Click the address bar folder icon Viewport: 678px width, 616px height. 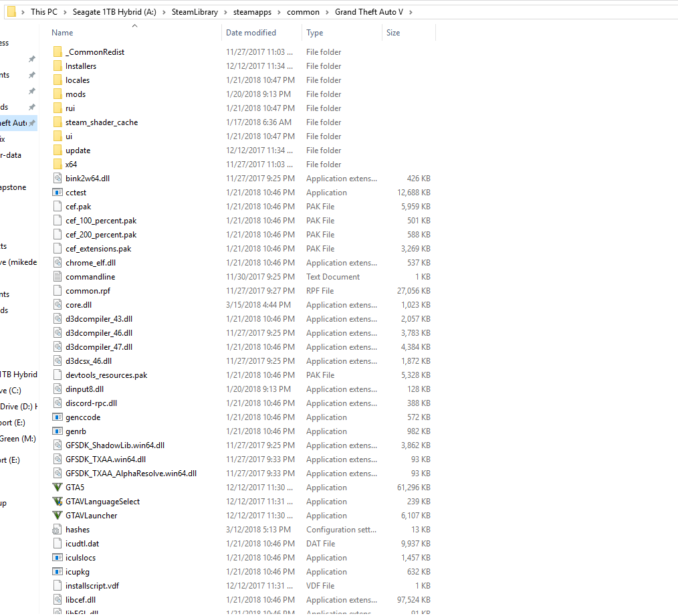pyautogui.click(x=11, y=11)
